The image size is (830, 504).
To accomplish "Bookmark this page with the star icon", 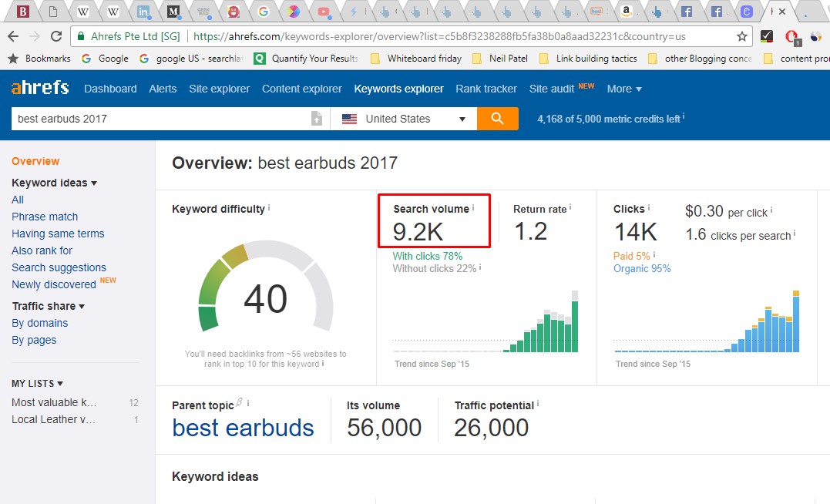I will tap(742, 36).
